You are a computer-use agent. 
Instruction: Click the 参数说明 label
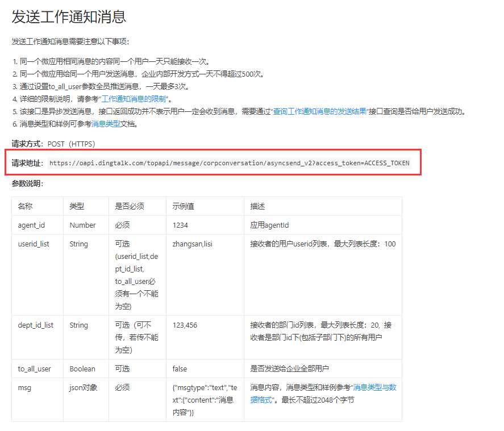coord(27,184)
